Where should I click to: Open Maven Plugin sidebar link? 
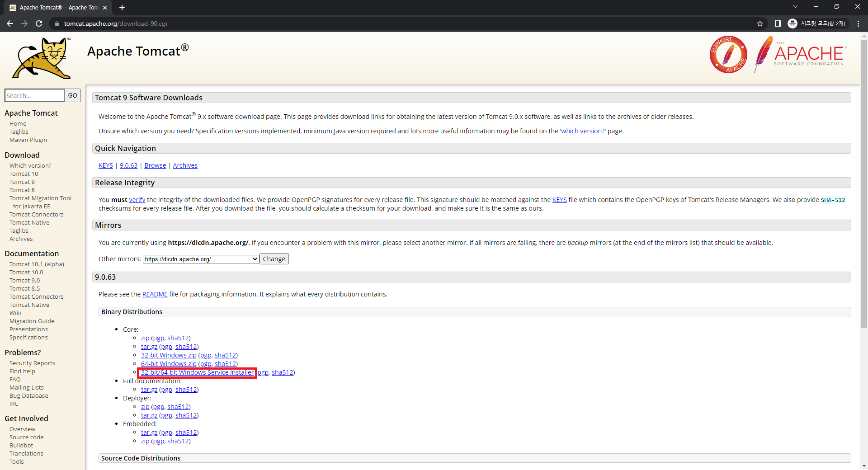[x=28, y=140]
